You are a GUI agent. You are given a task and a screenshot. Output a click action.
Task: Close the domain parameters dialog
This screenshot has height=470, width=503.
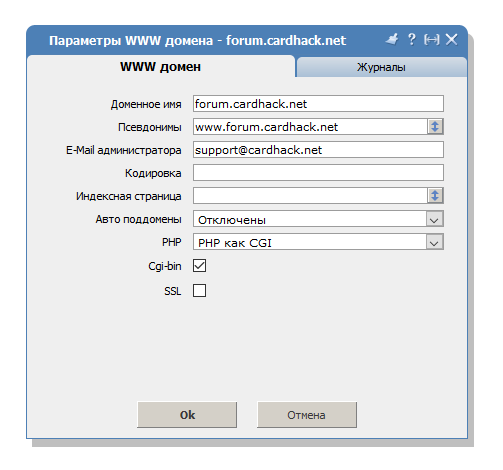(452, 39)
